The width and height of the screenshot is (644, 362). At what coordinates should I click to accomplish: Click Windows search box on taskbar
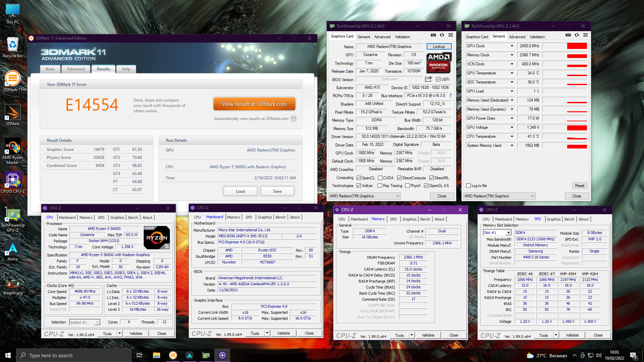click(x=74, y=355)
